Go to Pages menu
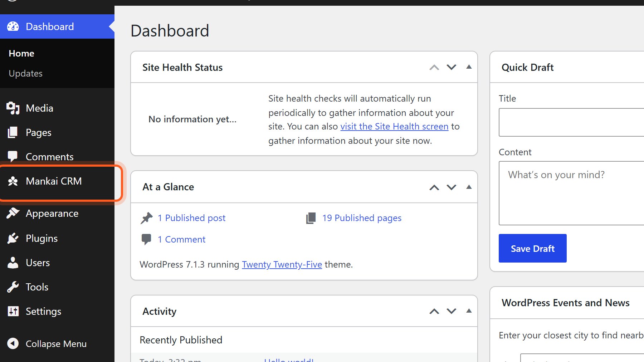The height and width of the screenshot is (362, 644). click(39, 133)
